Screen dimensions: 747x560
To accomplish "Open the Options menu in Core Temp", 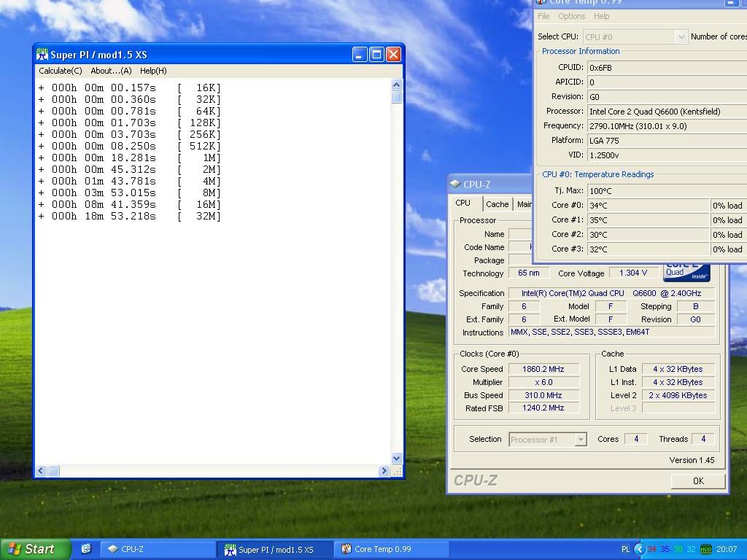I will click(571, 16).
